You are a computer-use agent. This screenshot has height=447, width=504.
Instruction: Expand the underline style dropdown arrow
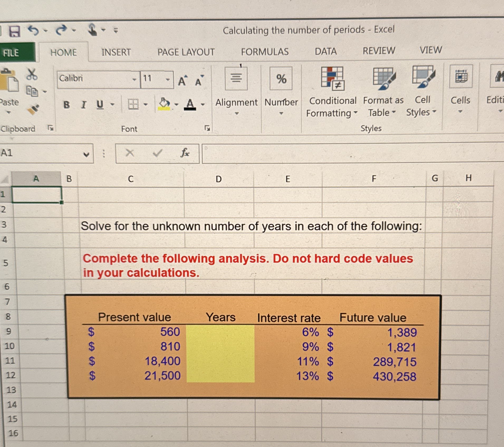tap(112, 104)
